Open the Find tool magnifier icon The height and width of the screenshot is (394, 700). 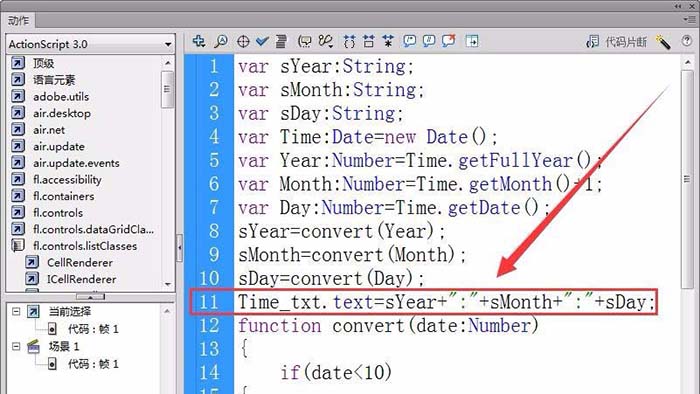pyautogui.click(x=221, y=41)
